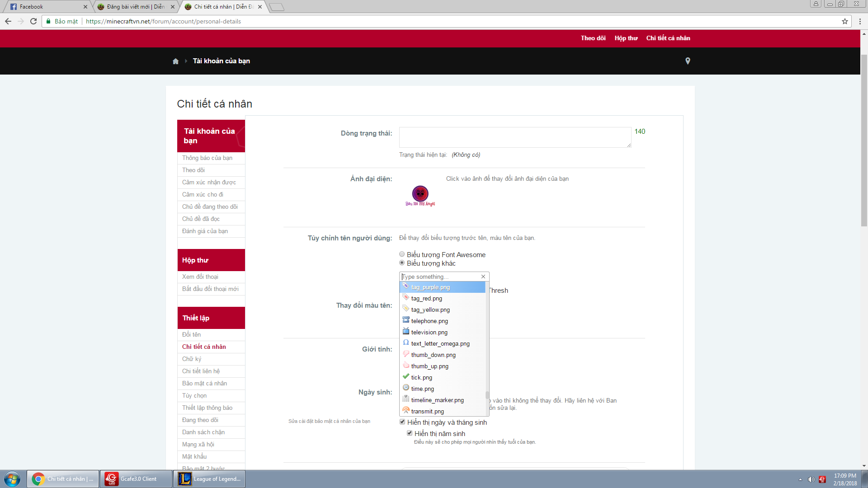The width and height of the screenshot is (868, 488).
Task: Open the Chrome menu dots icon
Action: [x=860, y=21]
